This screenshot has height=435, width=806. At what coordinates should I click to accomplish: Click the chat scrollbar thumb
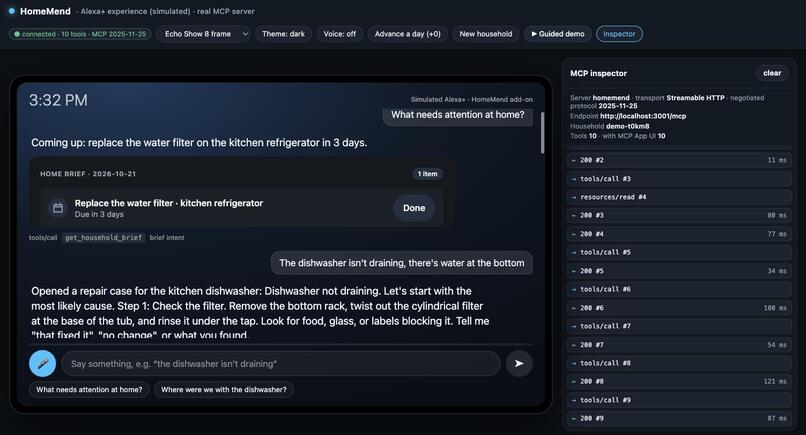point(542,132)
